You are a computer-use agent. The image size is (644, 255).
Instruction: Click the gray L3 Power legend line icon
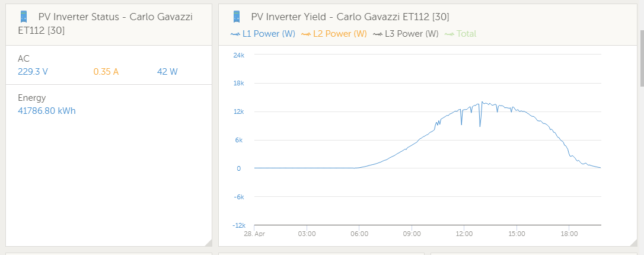coord(378,34)
